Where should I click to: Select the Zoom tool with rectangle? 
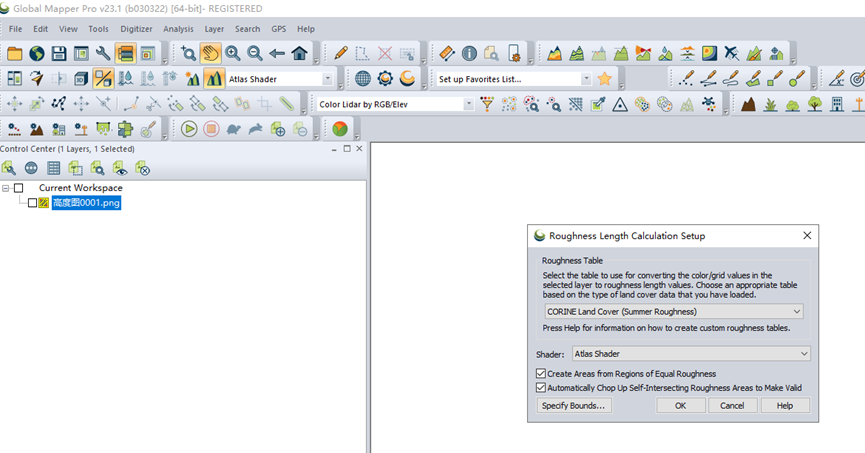(188, 54)
